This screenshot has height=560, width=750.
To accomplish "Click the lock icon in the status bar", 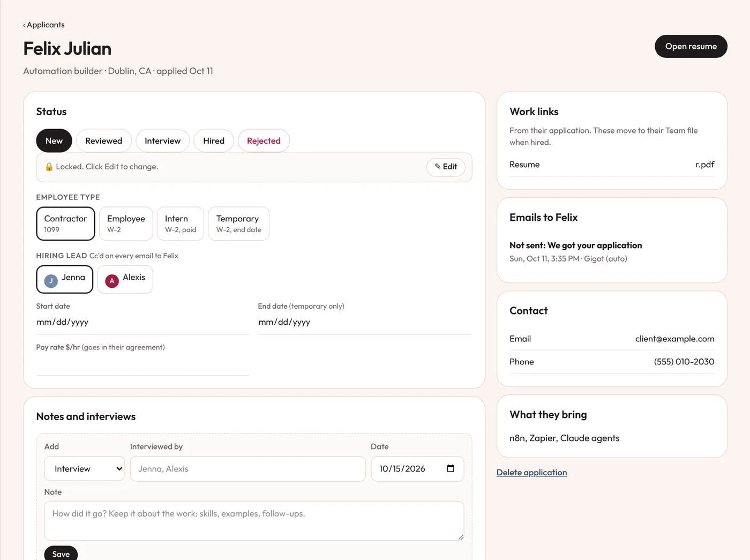I will pyautogui.click(x=49, y=167).
